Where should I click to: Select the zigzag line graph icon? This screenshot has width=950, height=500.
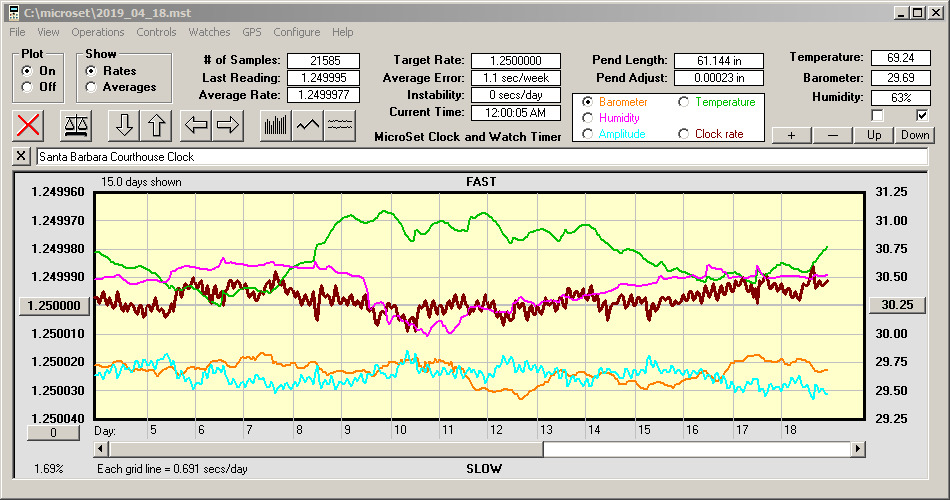point(308,125)
